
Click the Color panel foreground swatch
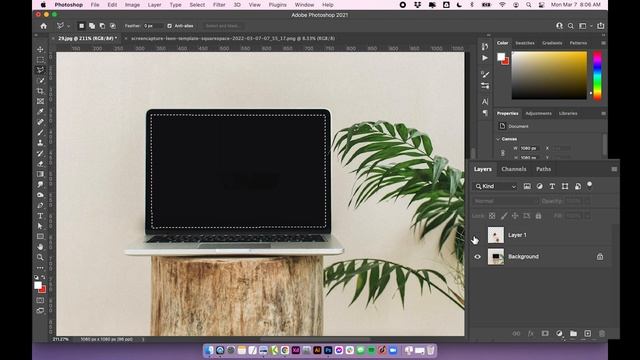click(x=501, y=57)
